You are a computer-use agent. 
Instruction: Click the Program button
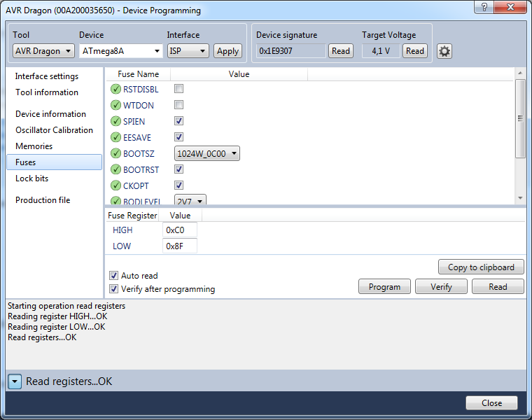tap(384, 287)
